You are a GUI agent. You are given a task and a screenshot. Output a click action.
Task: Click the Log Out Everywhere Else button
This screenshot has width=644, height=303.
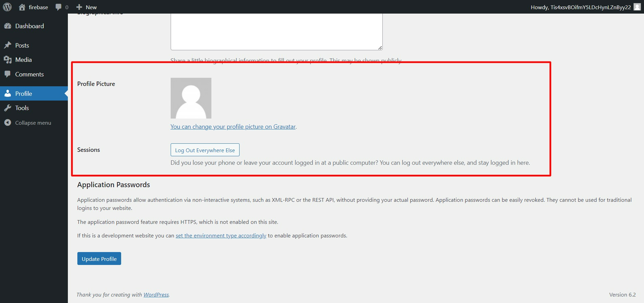205,150
